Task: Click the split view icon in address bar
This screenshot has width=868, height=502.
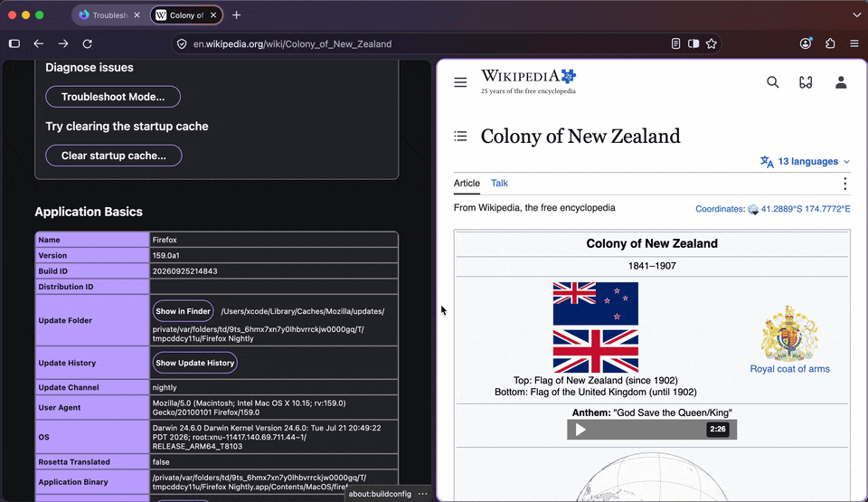Action: point(693,43)
